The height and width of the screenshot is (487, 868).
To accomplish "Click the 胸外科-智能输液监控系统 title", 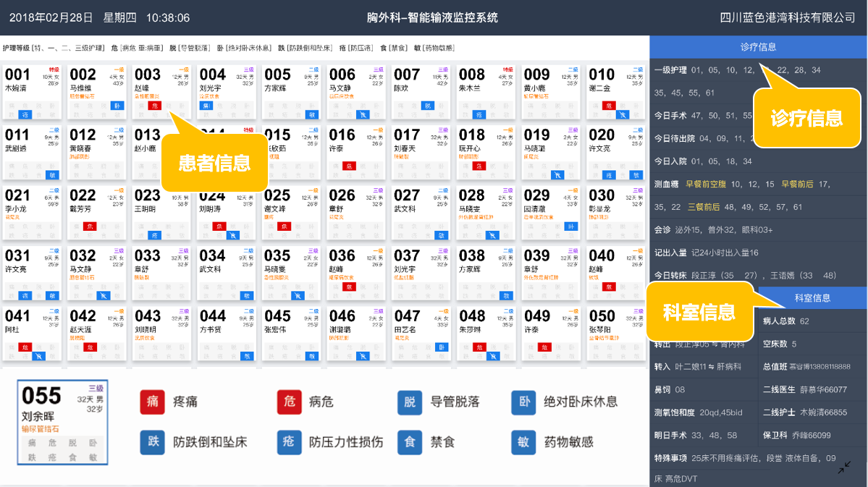I will pyautogui.click(x=432, y=17).
